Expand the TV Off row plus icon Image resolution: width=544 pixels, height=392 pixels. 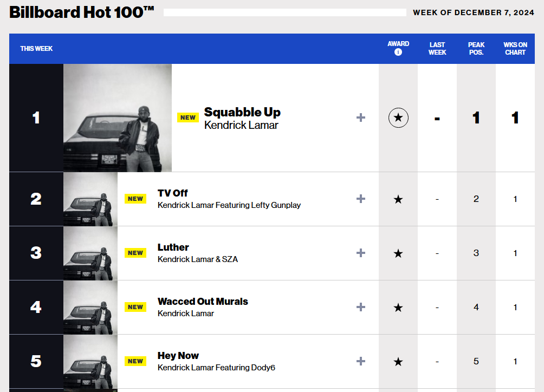(x=361, y=199)
